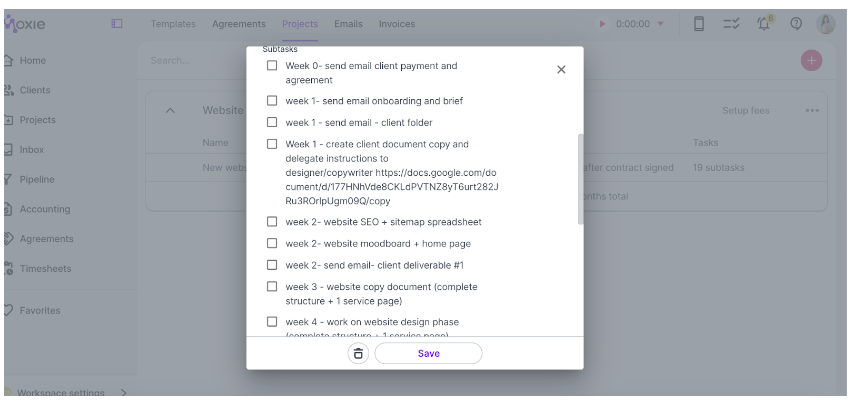Screen dimensions: 850x403
Task: Open the timer dropdown arrow
Action: coord(660,24)
